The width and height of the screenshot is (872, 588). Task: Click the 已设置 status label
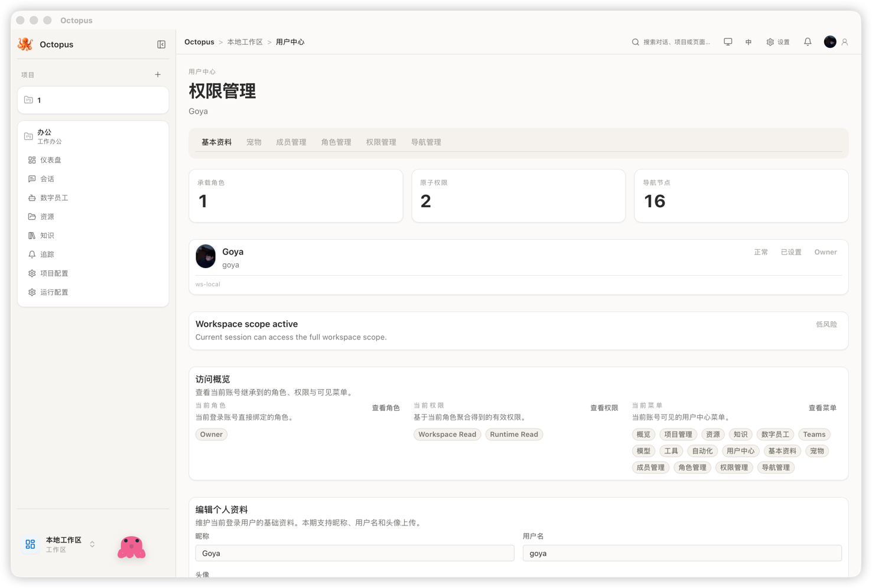click(x=791, y=252)
